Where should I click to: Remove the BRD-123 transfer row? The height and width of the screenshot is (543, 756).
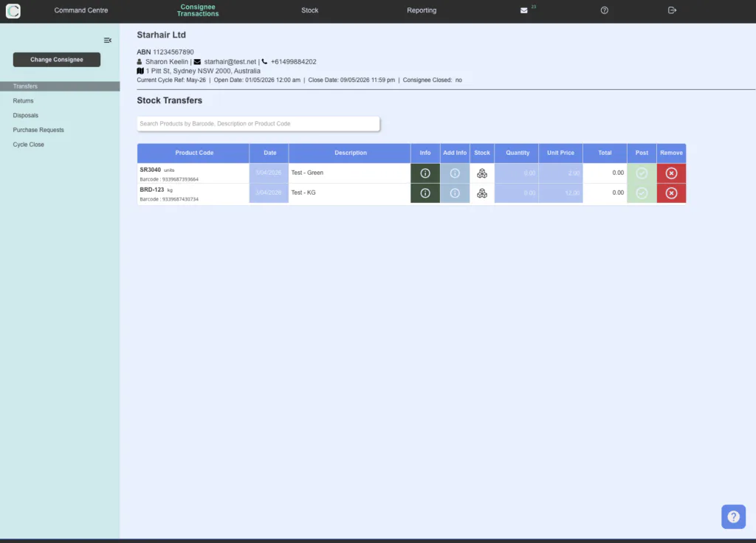pyautogui.click(x=671, y=193)
